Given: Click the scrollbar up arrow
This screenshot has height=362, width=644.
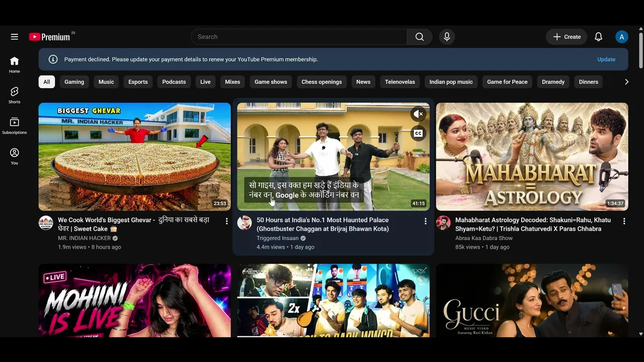Looking at the screenshot, I should click(x=640, y=29).
